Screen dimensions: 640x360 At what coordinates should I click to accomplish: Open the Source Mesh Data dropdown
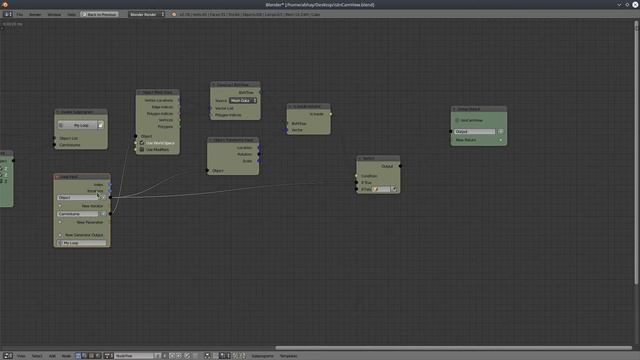(x=243, y=100)
